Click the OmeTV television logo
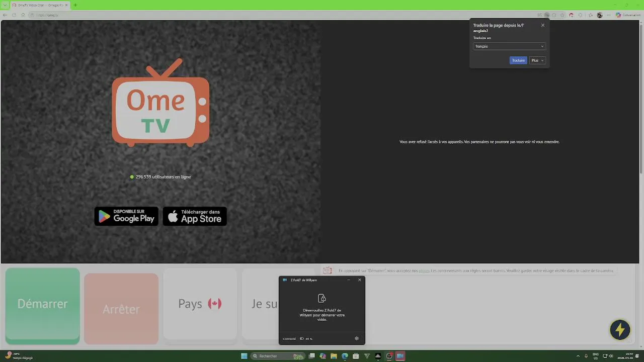The height and width of the screenshot is (362, 644). [160, 102]
